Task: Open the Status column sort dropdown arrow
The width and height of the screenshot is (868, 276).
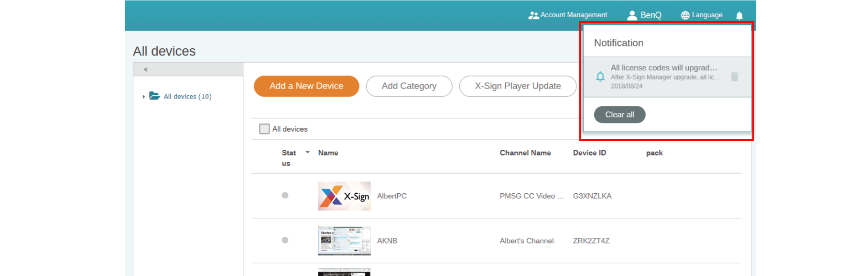Action: pos(307,153)
